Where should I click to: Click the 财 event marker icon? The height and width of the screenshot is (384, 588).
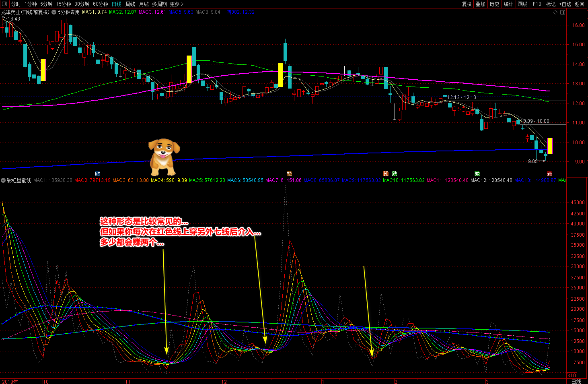(x=97, y=174)
